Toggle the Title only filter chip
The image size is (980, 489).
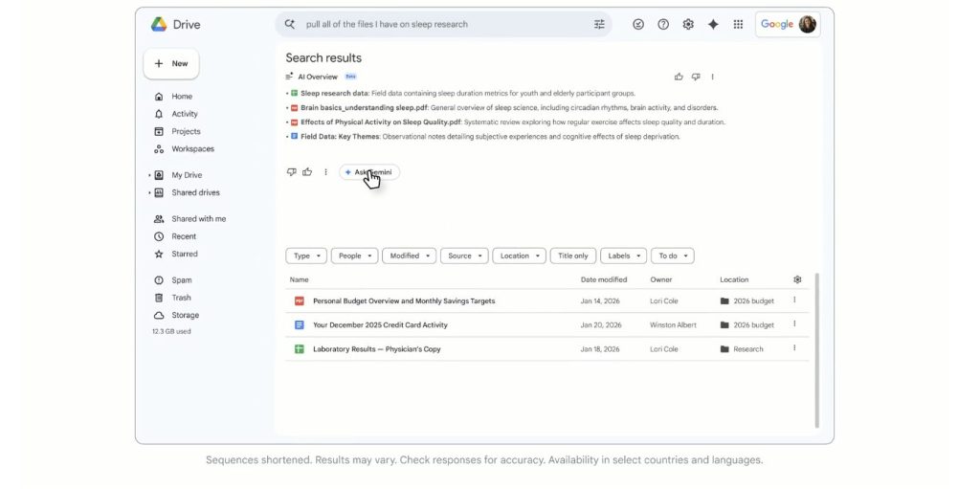[x=573, y=256]
